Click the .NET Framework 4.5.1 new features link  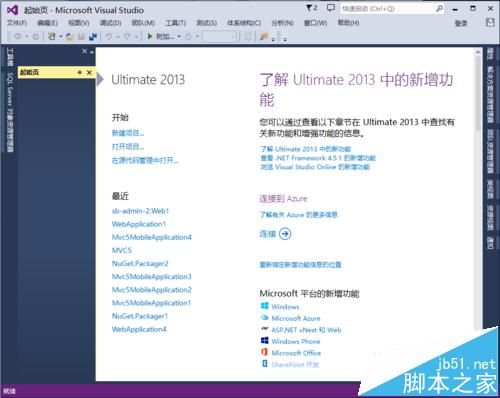click(x=318, y=158)
